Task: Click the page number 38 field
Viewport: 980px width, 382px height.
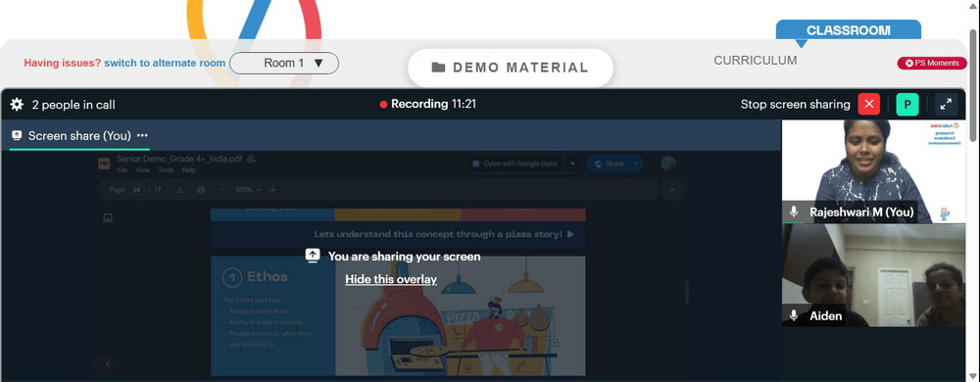Action: (136, 190)
